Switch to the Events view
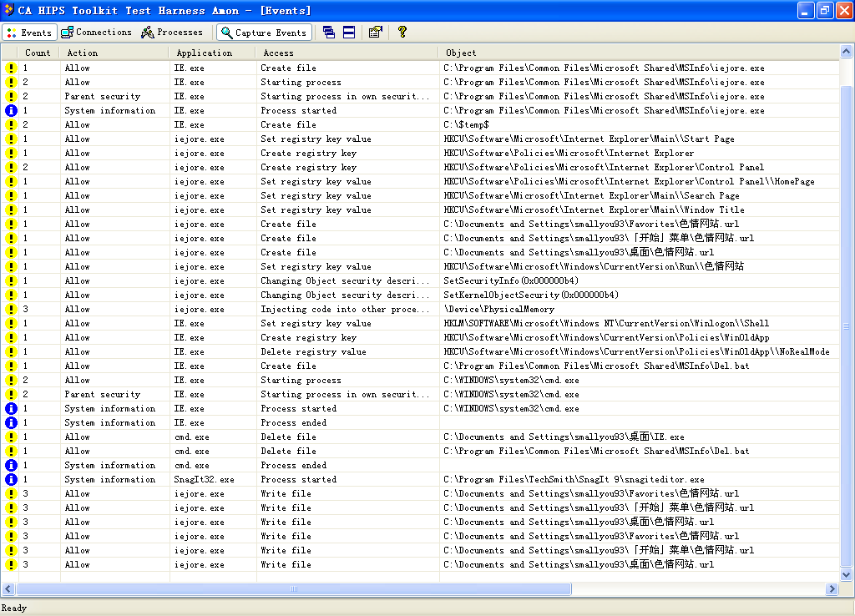The height and width of the screenshot is (616, 855). pyautogui.click(x=29, y=33)
